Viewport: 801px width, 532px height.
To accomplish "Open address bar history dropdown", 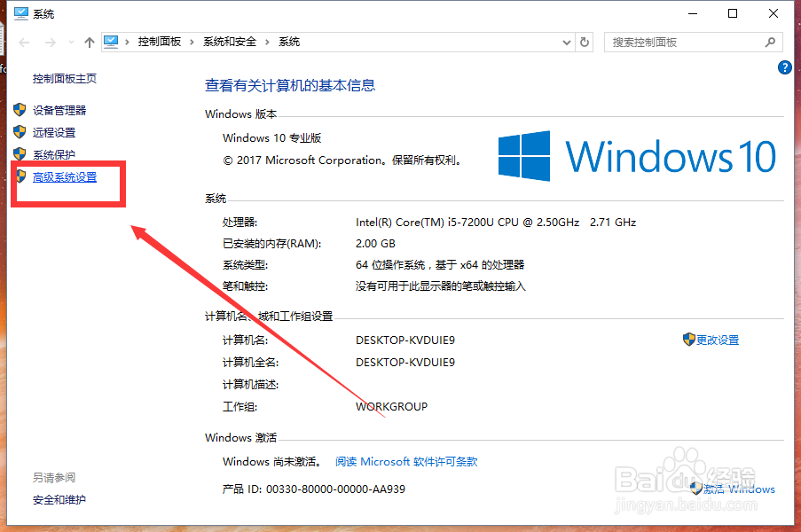I will pyautogui.click(x=567, y=43).
